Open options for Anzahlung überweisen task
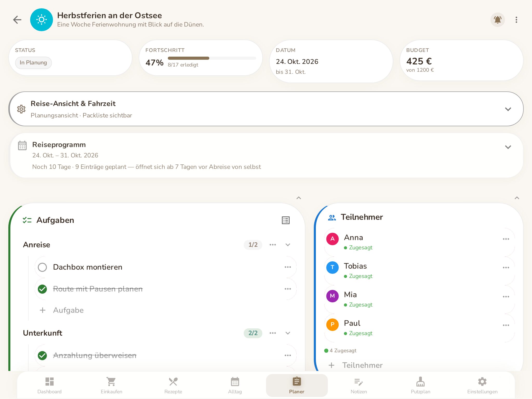532x399 pixels. [288, 355]
